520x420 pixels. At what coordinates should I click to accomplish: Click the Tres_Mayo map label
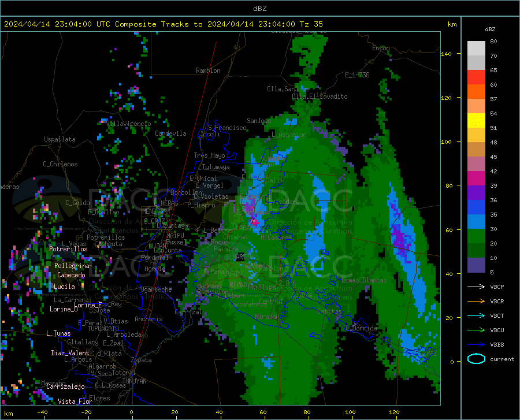tap(209, 155)
